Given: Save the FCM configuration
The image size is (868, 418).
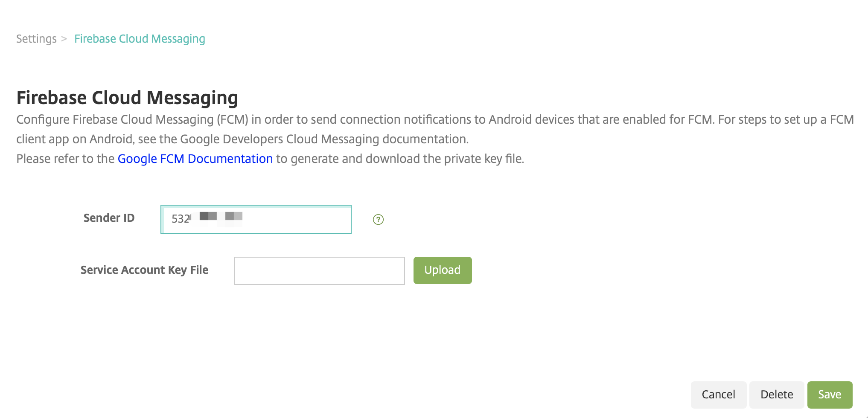Looking at the screenshot, I should (x=830, y=395).
